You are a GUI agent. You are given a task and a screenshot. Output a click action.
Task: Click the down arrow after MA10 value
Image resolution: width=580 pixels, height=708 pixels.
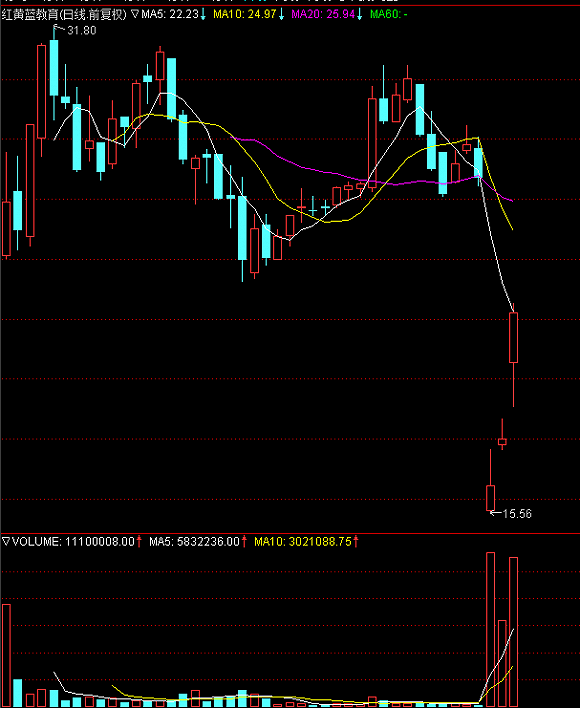(281, 14)
